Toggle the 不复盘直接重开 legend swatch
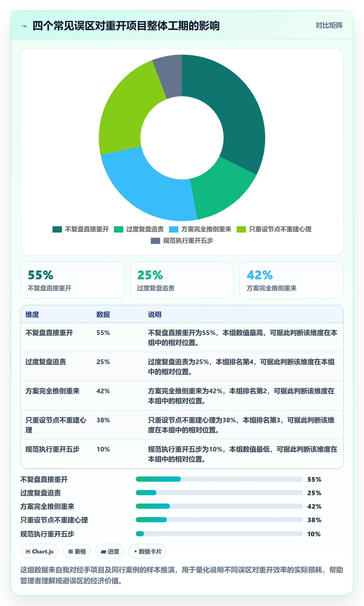Screen dimensions: 364x606 tap(57, 229)
